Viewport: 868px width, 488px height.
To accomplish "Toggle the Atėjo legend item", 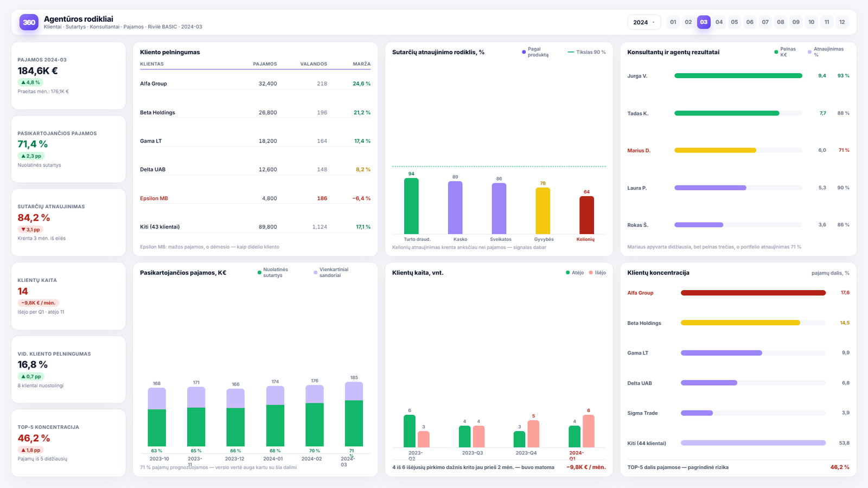I will click(575, 273).
